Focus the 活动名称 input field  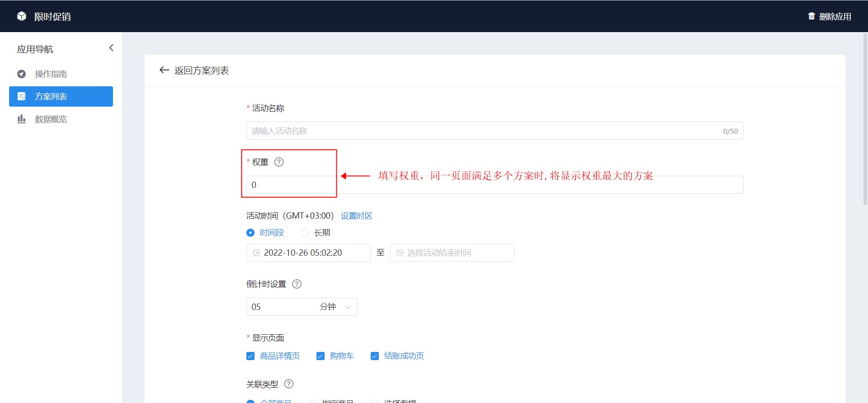(x=495, y=131)
